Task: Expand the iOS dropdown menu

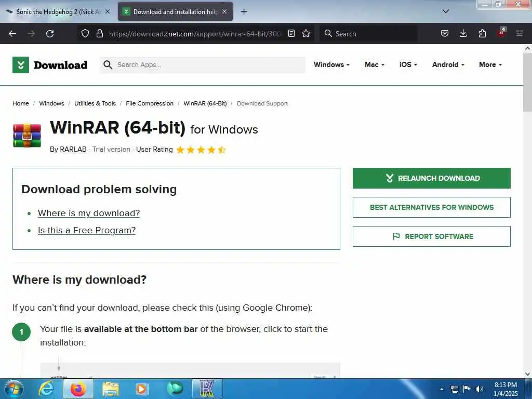Action: point(408,64)
